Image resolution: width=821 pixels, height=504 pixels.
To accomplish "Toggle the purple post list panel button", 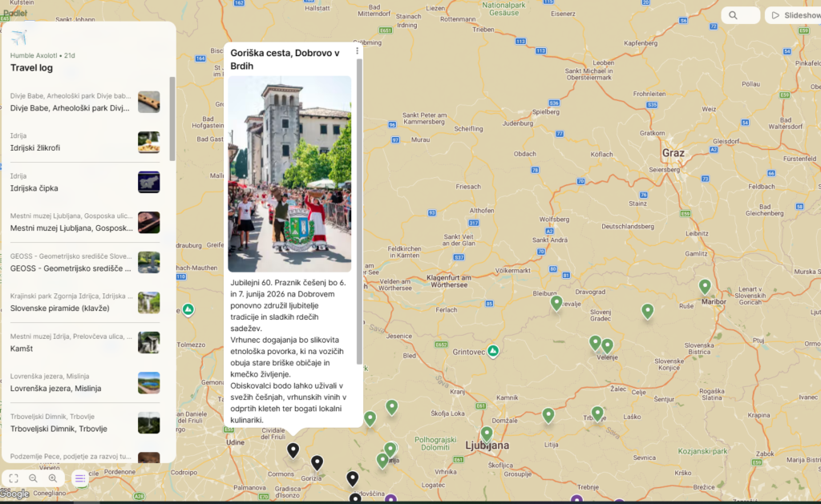I will pyautogui.click(x=79, y=478).
